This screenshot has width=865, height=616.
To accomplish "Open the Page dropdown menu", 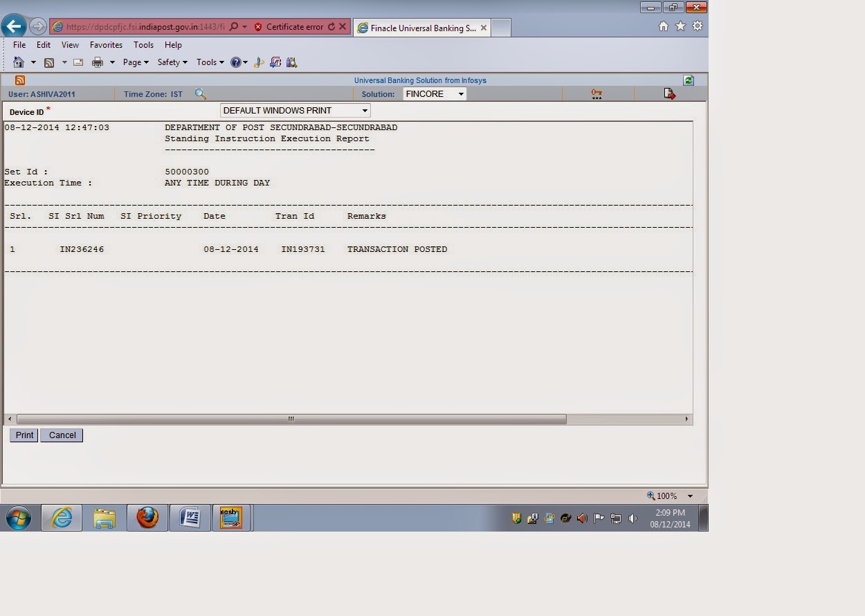I will coord(136,62).
